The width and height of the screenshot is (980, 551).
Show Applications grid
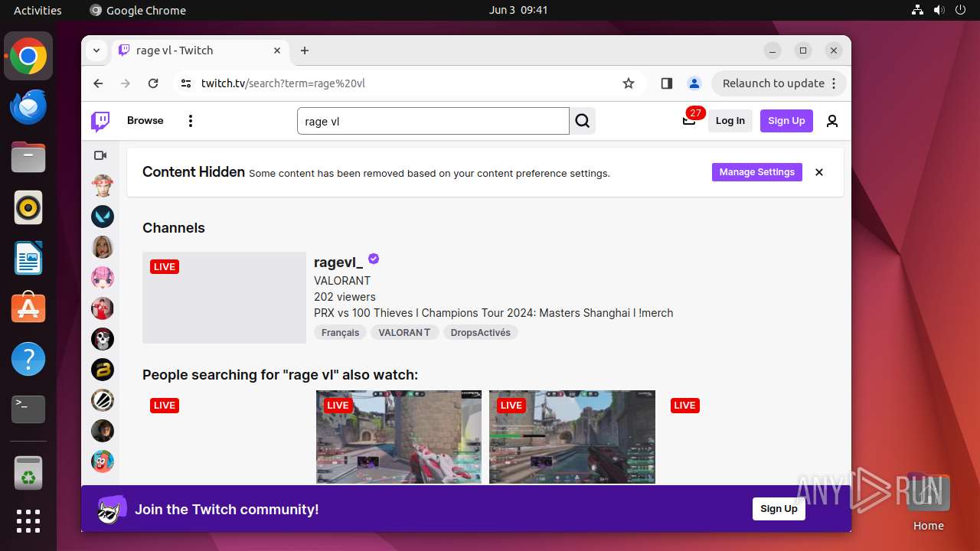28,521
